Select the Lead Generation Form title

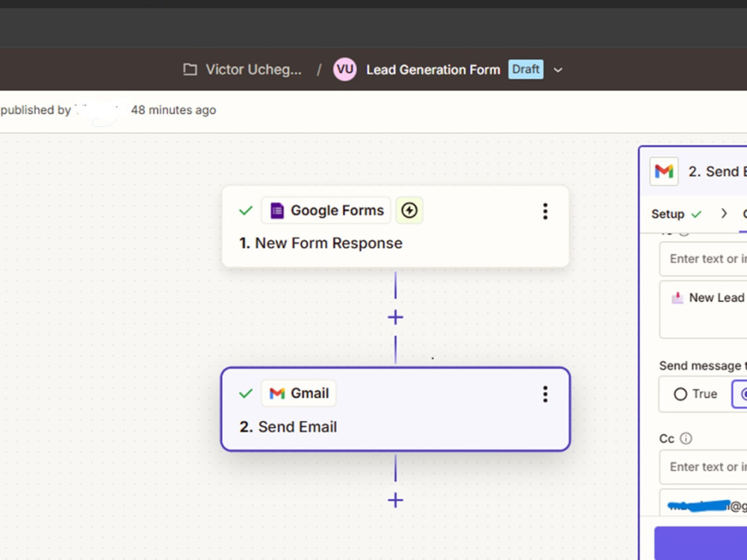433,69
